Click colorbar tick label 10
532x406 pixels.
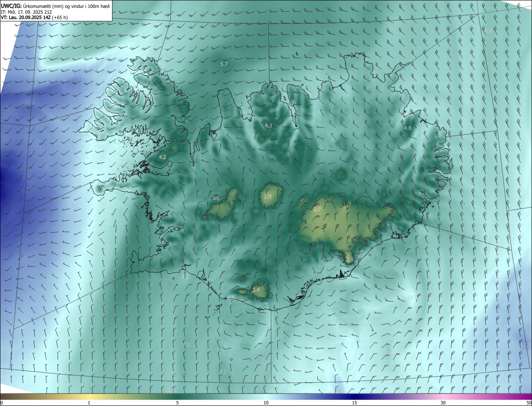pos(266,403)
